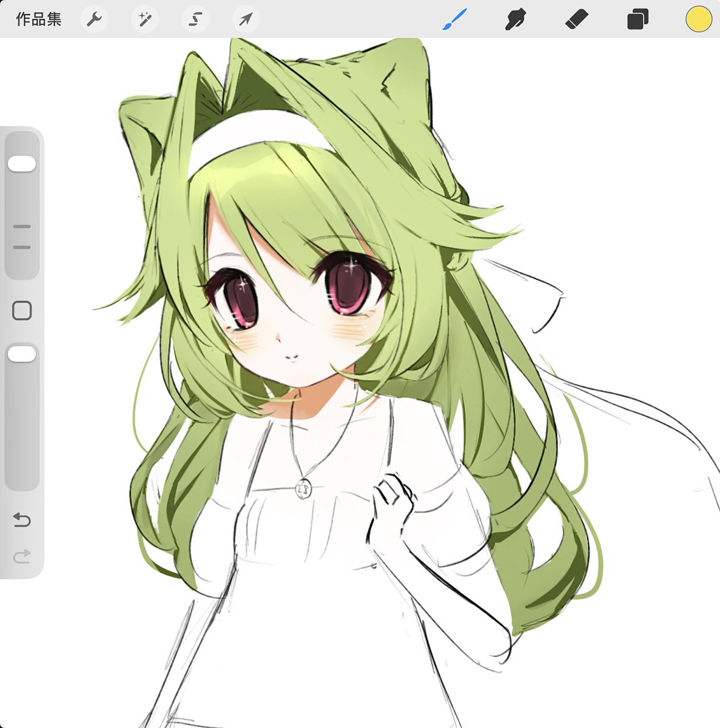Image resolution: width=720 pixels, height=728 pixels.
Task: Open the Actions menu with the wrench icon
Action: point(94,19)
